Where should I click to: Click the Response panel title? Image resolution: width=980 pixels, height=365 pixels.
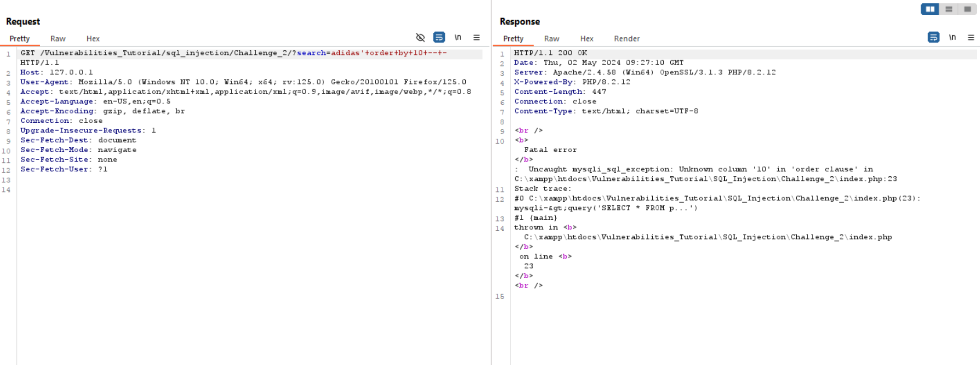(x=520, y=22)
